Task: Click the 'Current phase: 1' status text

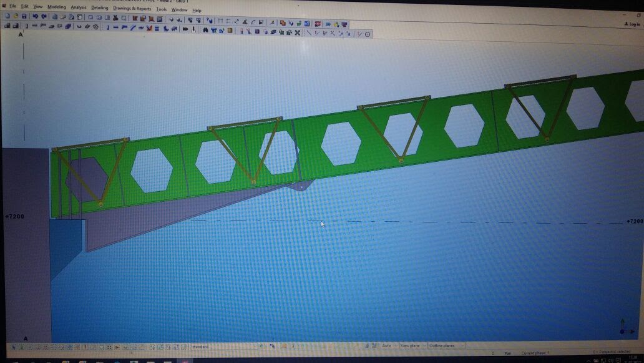Action: [535, 353]
